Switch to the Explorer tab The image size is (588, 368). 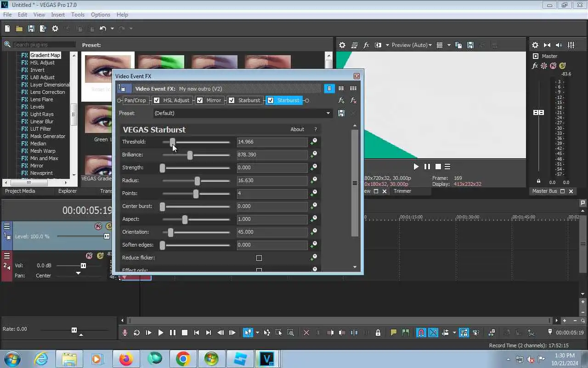[x=68, y=191]
